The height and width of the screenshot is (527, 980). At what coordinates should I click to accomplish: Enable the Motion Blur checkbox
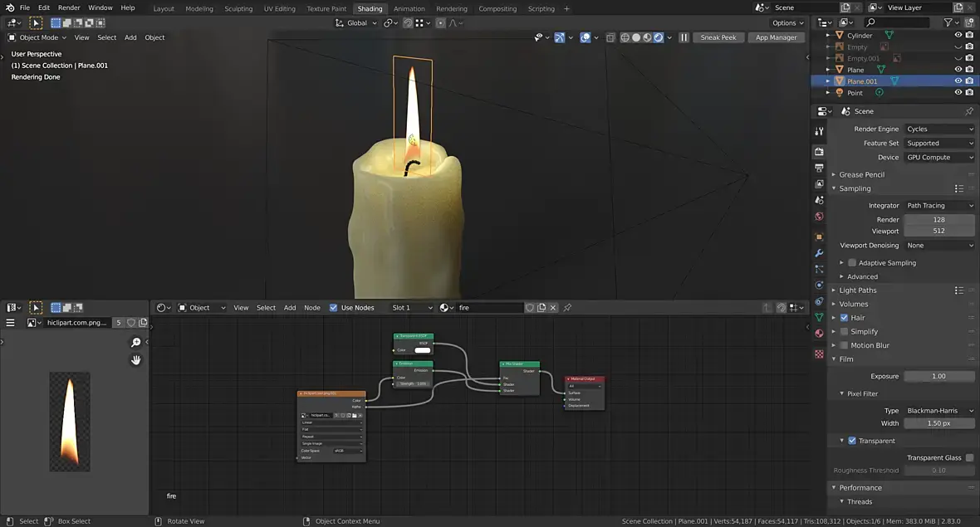(844, 345)
